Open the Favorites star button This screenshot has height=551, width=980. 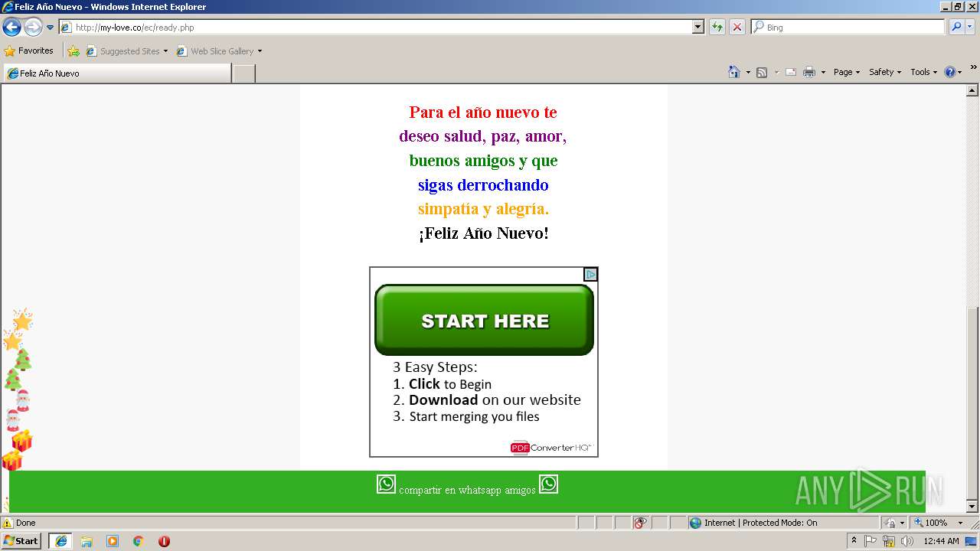tap(29, 51)
